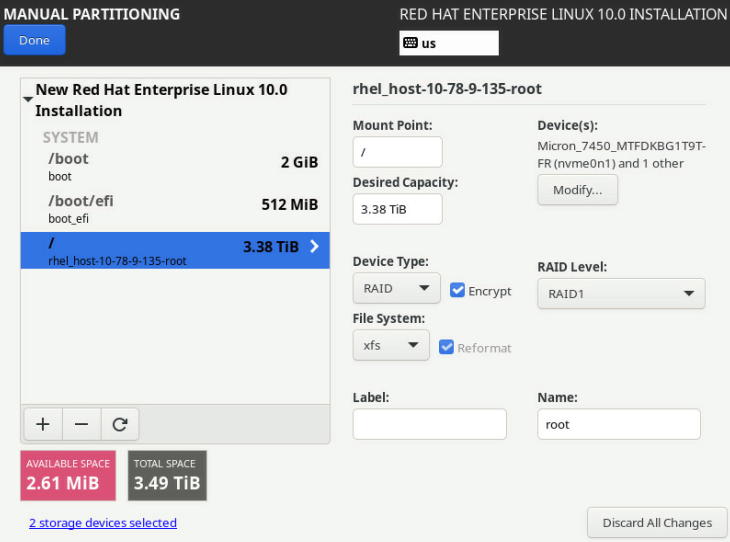This screenshot has height=542, width=730.
Task: Click Discard All Changes button
Action: pos(657,523)
